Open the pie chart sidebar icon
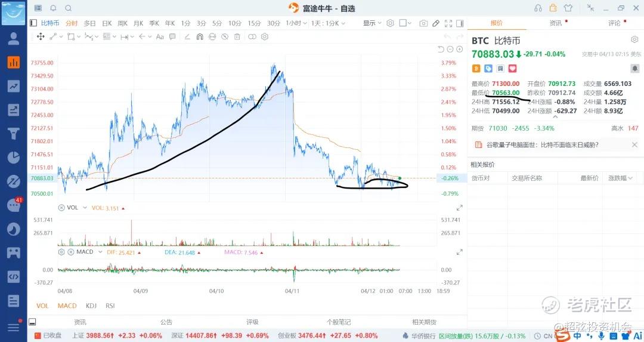The image size is (644, 342). 14,158
